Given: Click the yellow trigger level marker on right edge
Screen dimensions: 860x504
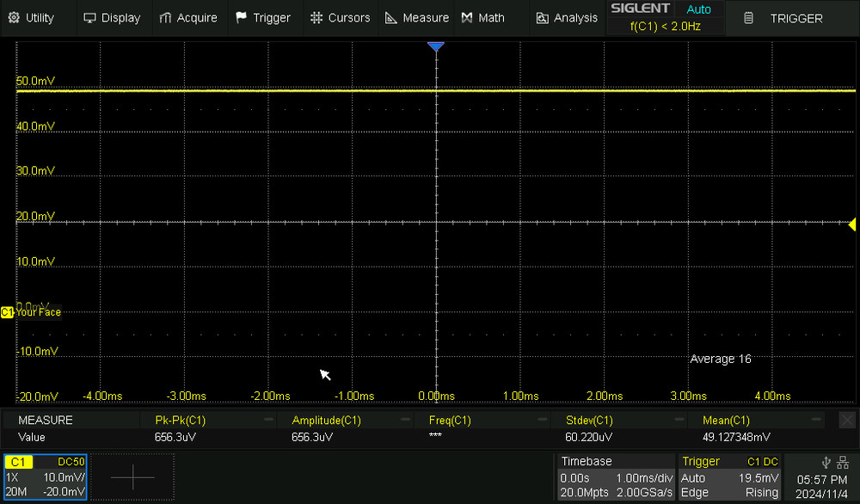Looking at the screenshot, I should click(x=852, y=224).
